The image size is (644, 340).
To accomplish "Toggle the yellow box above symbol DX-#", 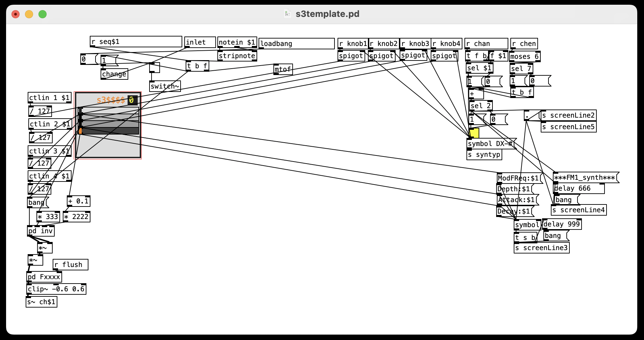I will click(474, 133).
